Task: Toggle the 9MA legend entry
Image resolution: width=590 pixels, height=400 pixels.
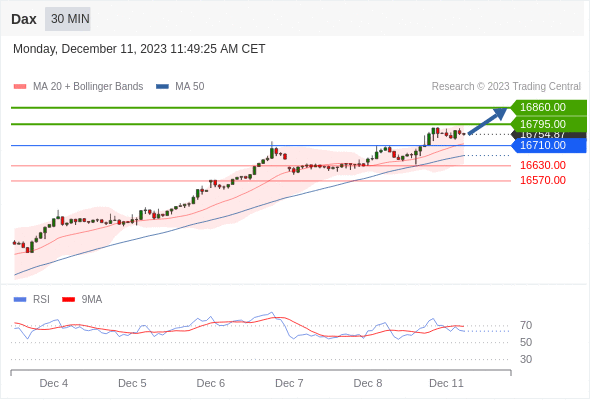Action: click(82, 300)
